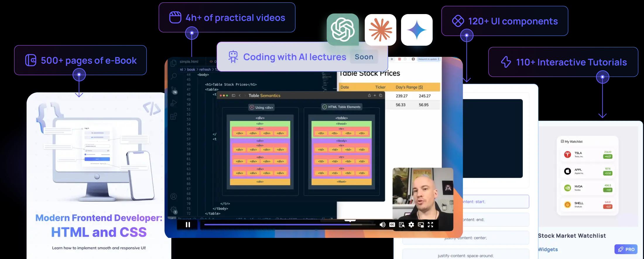This screenshot has height=259, width=644.
Task: Click the HTML Table Elements label in the diagram
Action: (342, 107)
